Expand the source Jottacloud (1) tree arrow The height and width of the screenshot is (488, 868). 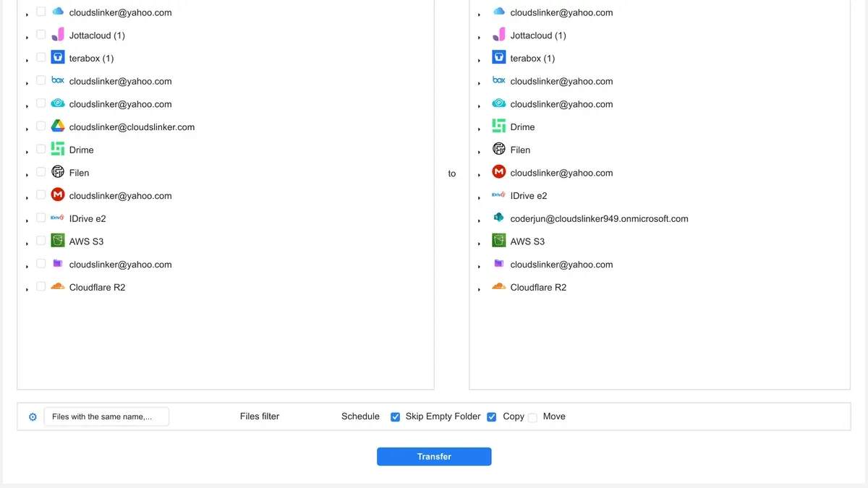coord(27,37)
